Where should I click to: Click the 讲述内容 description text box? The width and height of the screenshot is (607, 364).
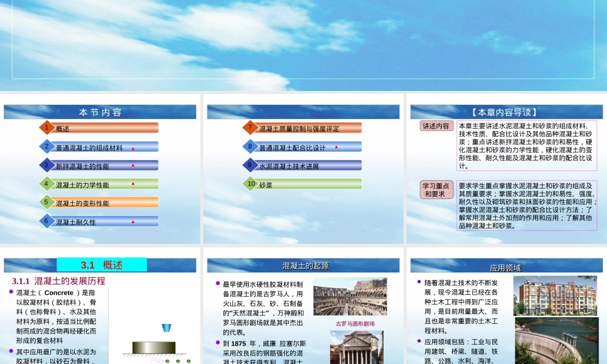point(526,146)
